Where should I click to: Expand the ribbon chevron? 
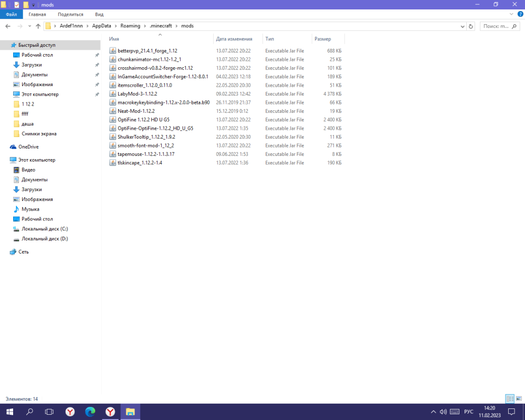click(511, 14)
